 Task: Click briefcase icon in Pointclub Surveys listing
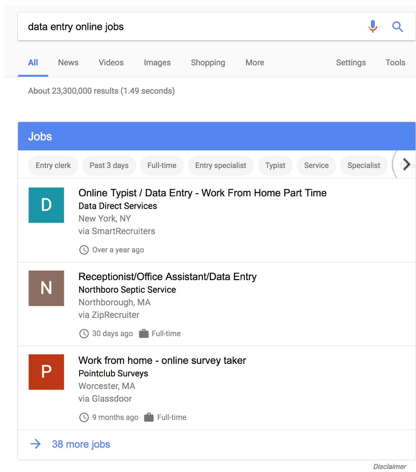pyautogui.click(x=149, y=417)
